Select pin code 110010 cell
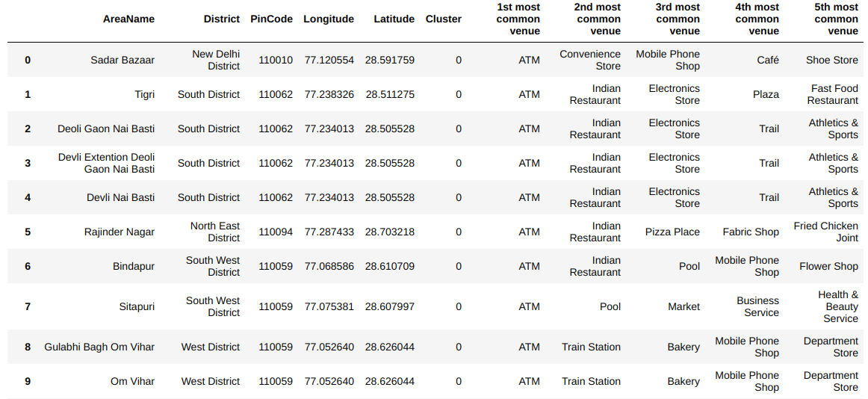The image size is (868, 399). coord(276,60)
